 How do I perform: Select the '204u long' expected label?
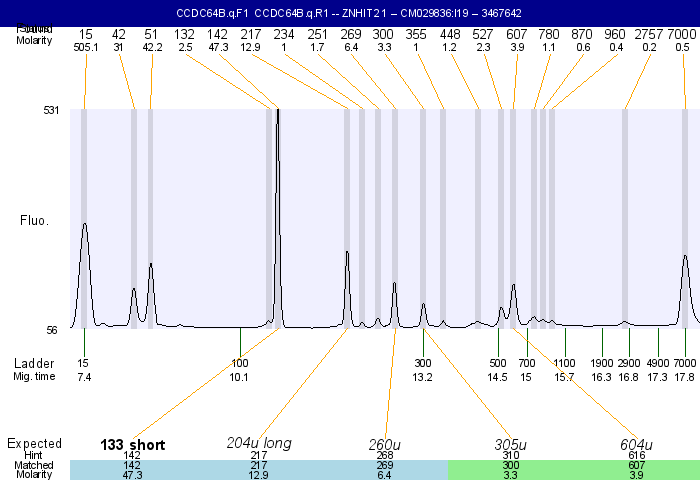tap(259, 443)
